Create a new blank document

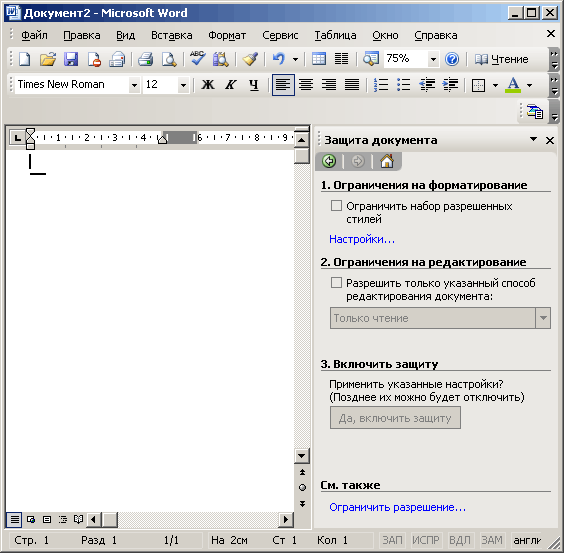tap(24, 59)
